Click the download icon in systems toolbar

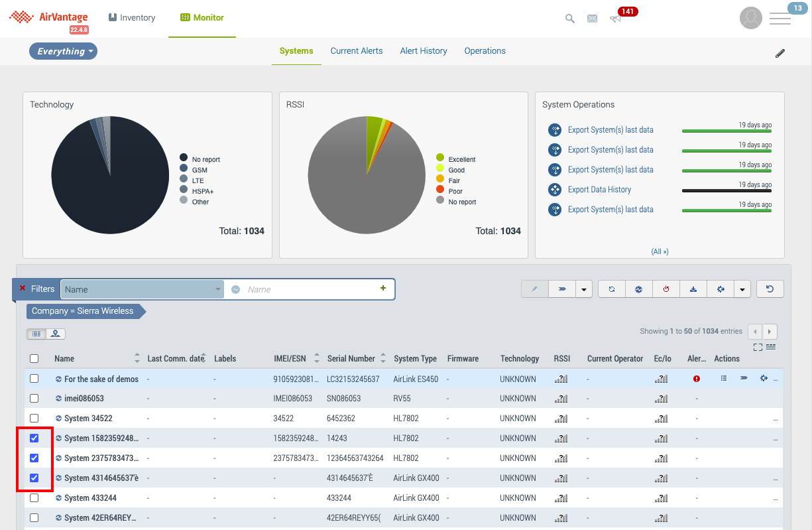coord(693,289)
